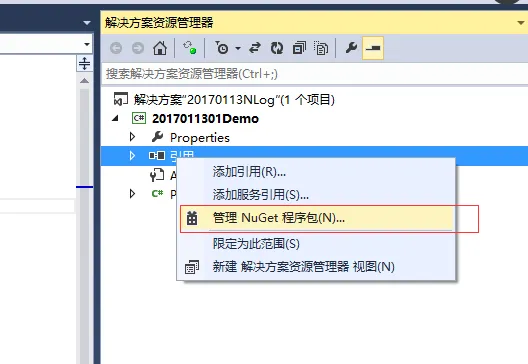Open the dropdown arrow beside pending changes filter
Screen dimensions: 528x364
238,48
